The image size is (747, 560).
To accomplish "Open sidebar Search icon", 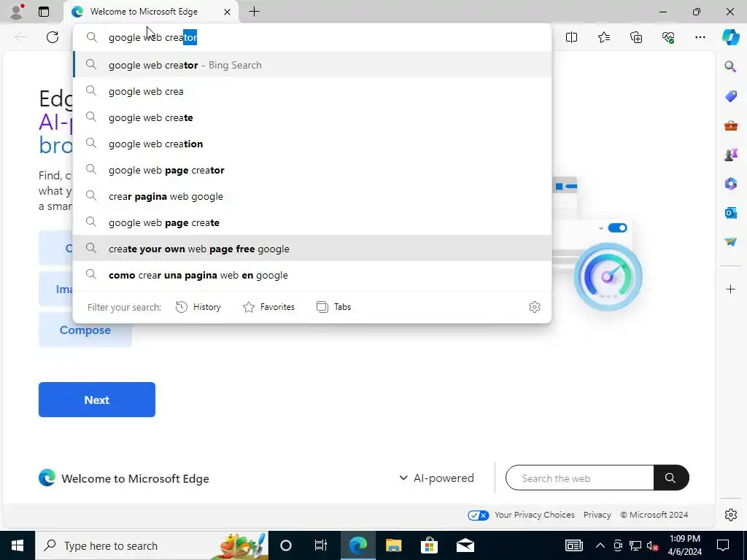I will (x=730, y=66).
